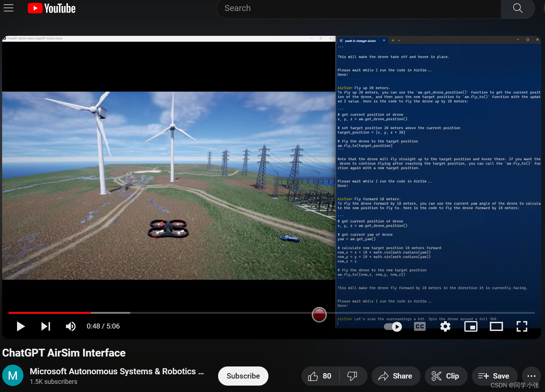Open more actions three-dot menu

click(532, 376)
